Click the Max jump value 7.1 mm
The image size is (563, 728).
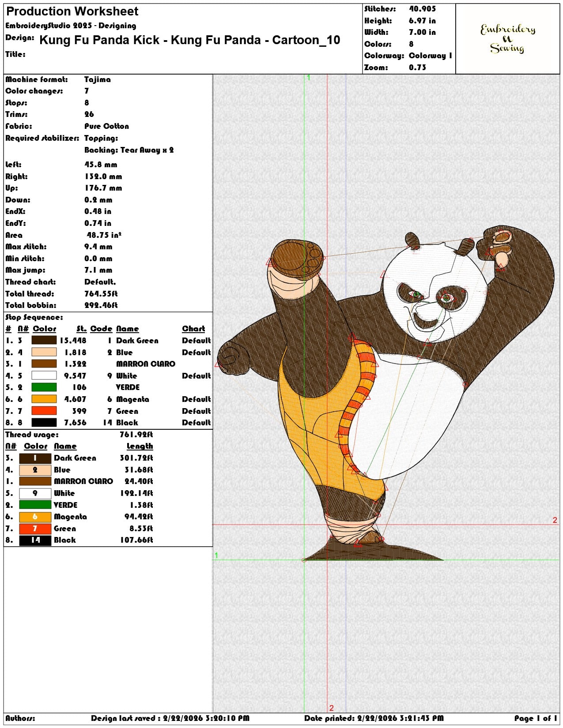(x=98, y=270)
